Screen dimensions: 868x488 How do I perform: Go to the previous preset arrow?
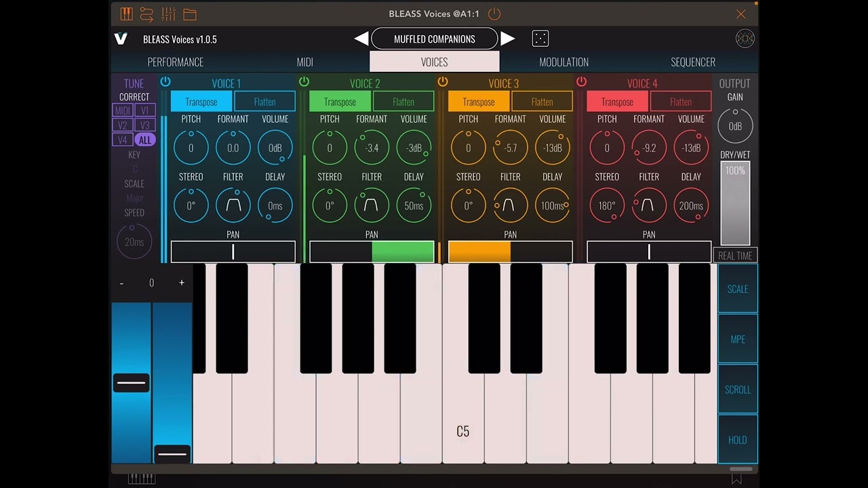361,39
